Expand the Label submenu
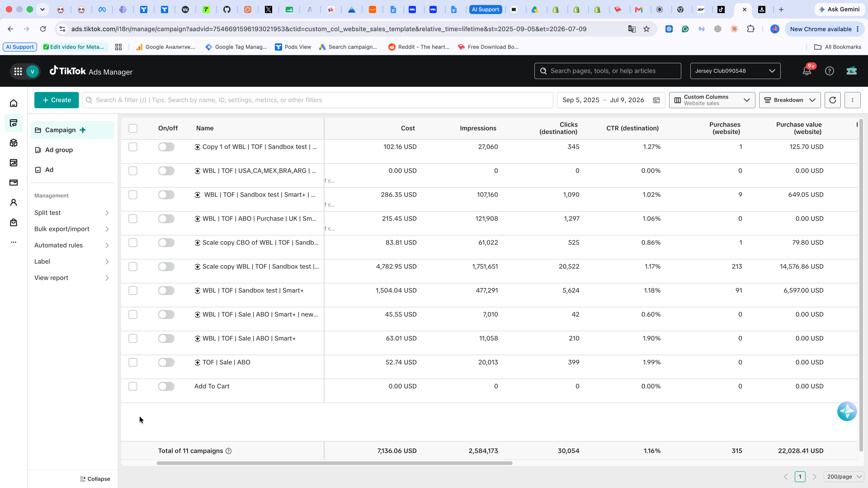Image resolution: width=868 pixels, height=488 pixels. click(72, 262)
